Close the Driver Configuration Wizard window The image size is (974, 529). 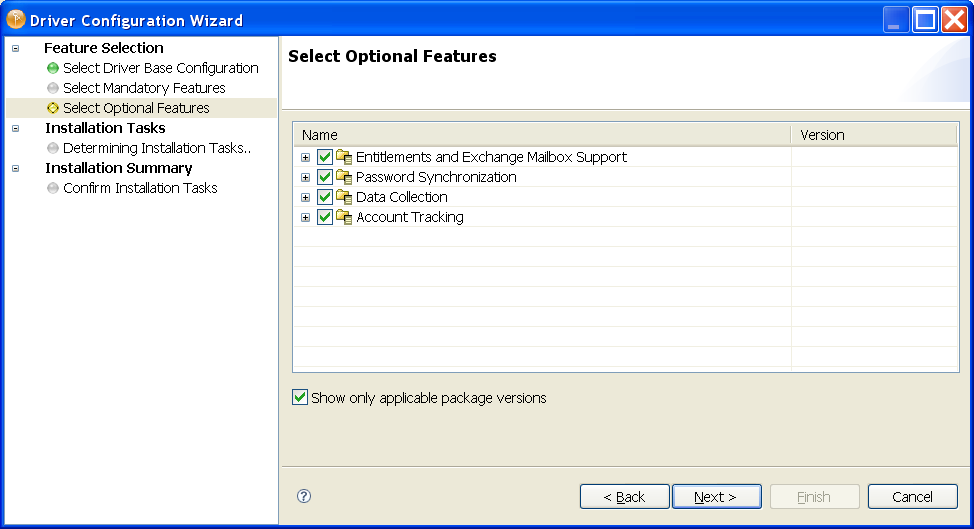click(x=954, y=20)
